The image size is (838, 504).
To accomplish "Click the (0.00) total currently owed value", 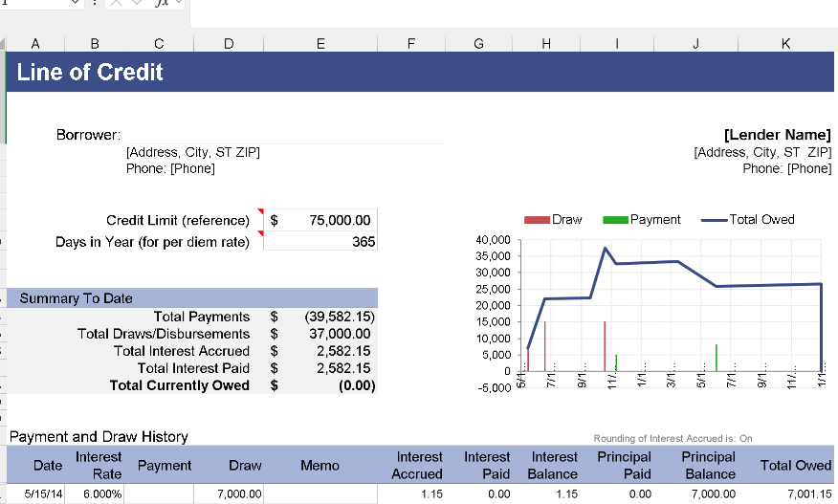I will 357,385.
